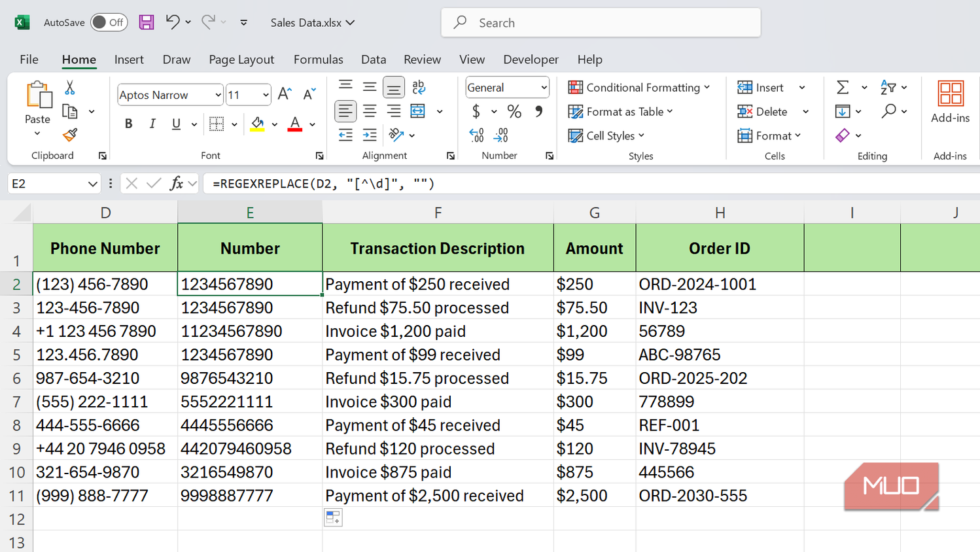
Task: Select the Format Painter brush icon
Action: (70, 135)
